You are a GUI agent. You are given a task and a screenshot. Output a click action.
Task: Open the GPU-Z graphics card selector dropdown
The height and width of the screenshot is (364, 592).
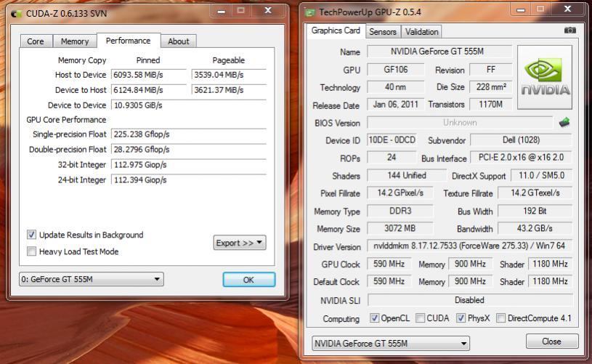(391, 343)
